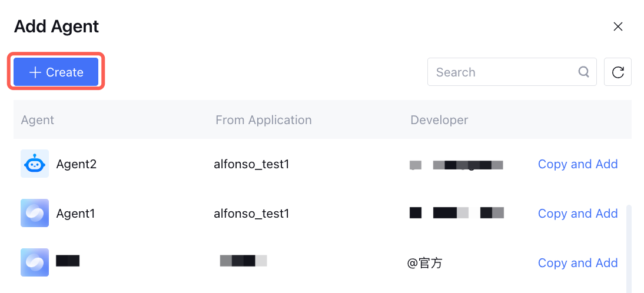Image resolution: width=644 pixels, height=293 pixels.
Task: Copy and Add the Agent1 entry
Action: tap(577, 214)
